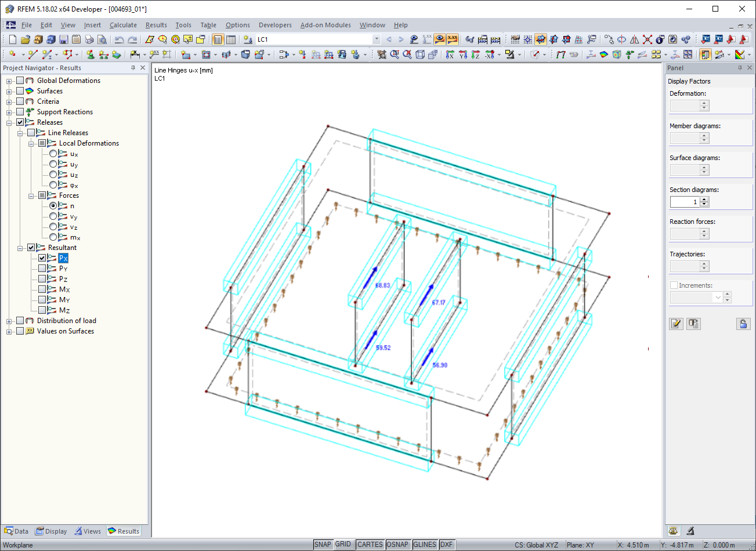Click the Info about object icon
The width and height of the screenshot is (756, 551).
(660, 39)
